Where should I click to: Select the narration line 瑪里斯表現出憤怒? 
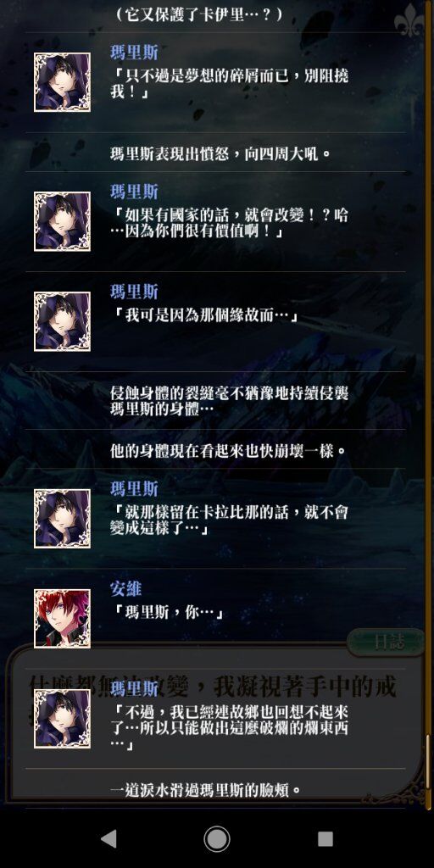[220, 153]
